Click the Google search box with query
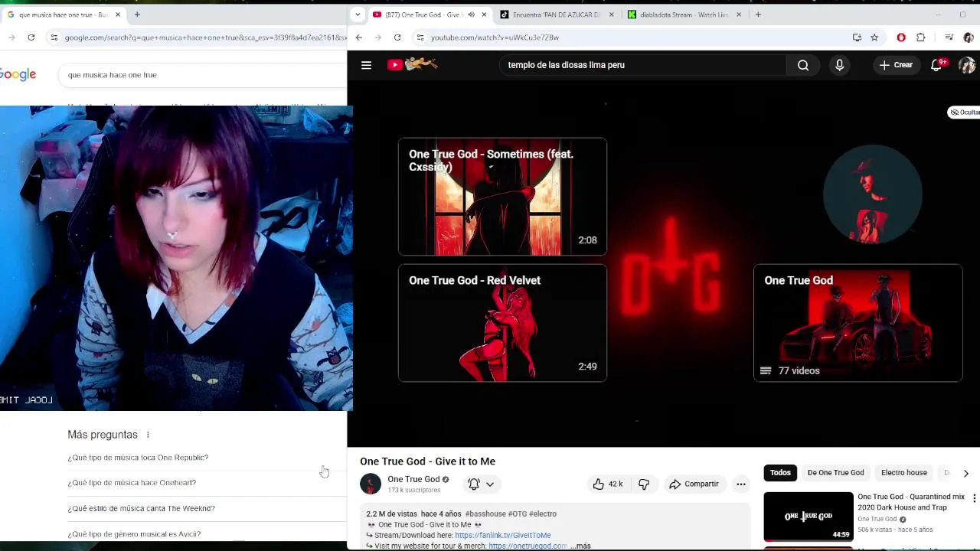The width and height of the screenshot is (980, 551). [203, 75]
